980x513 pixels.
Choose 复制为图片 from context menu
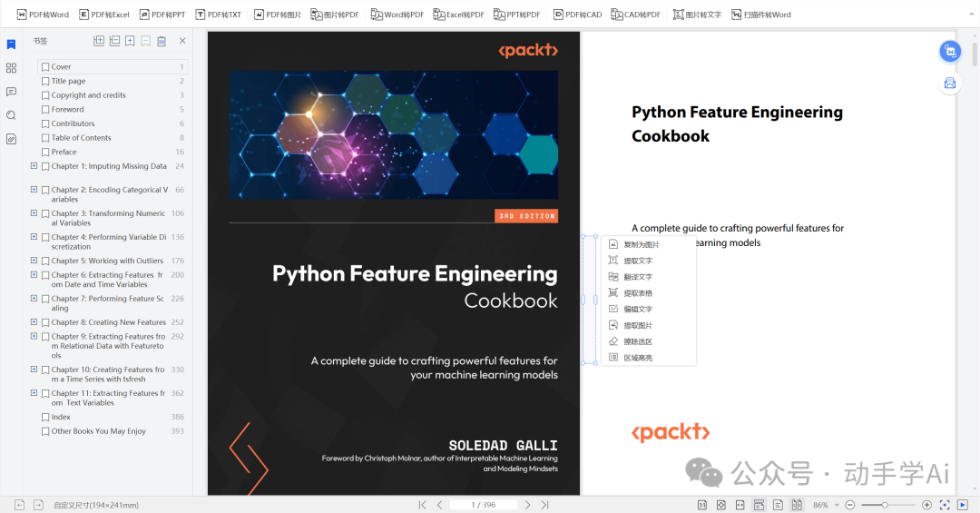point(649,244)
